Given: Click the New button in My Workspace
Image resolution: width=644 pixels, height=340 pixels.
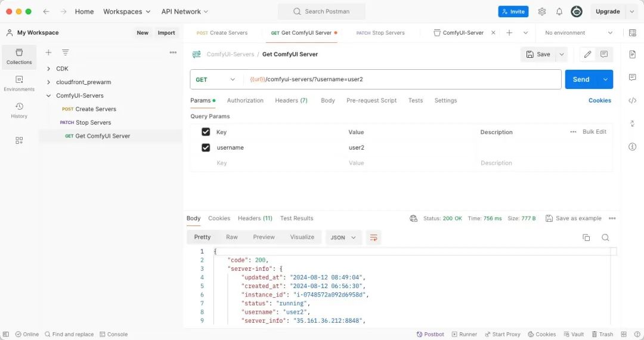Looking at the screenshot, I should pos(143,33).
